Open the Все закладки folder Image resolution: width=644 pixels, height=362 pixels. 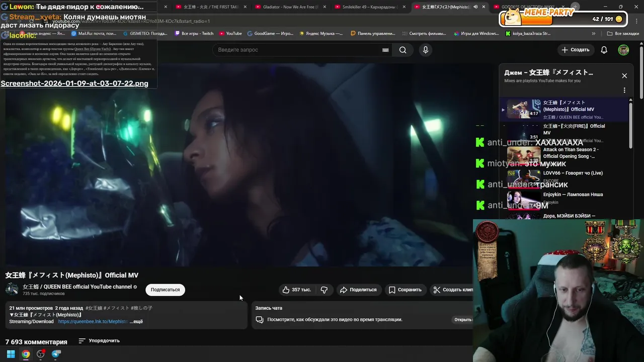pos(623,34)
